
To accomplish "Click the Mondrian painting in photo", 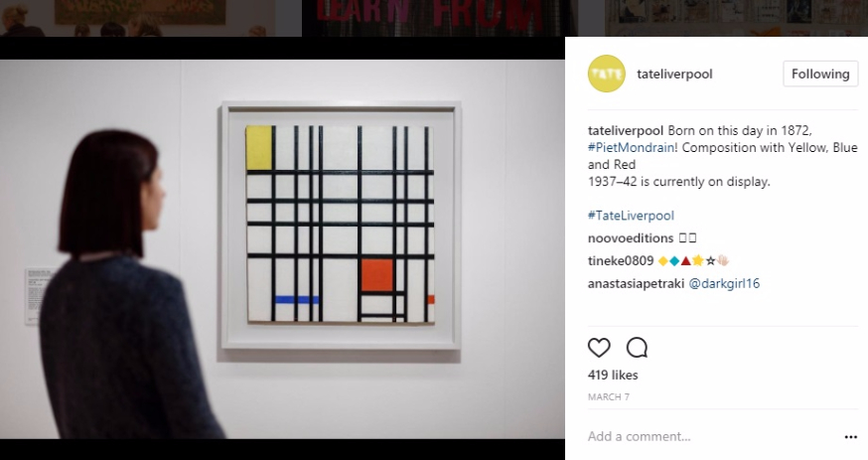I will 341,225.
